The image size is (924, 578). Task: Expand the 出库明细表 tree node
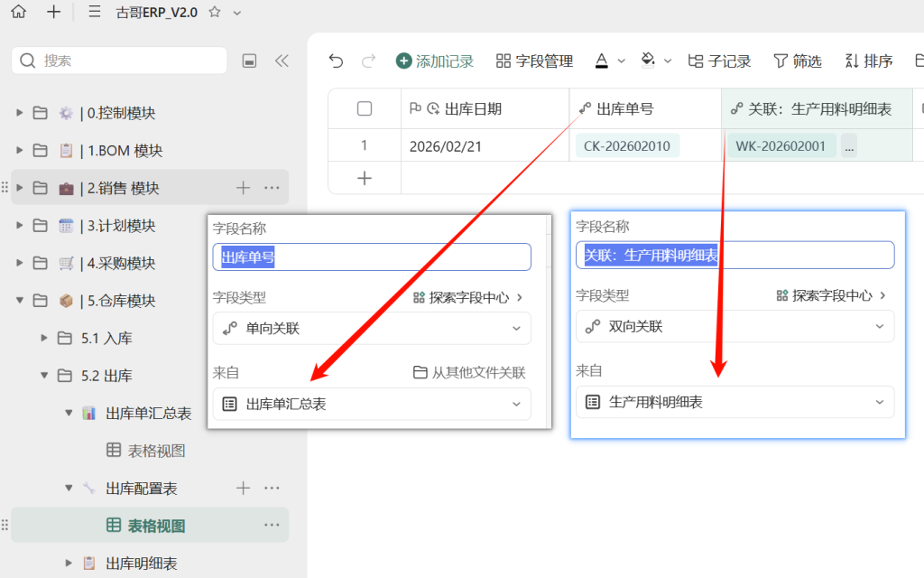pos(69,563)
